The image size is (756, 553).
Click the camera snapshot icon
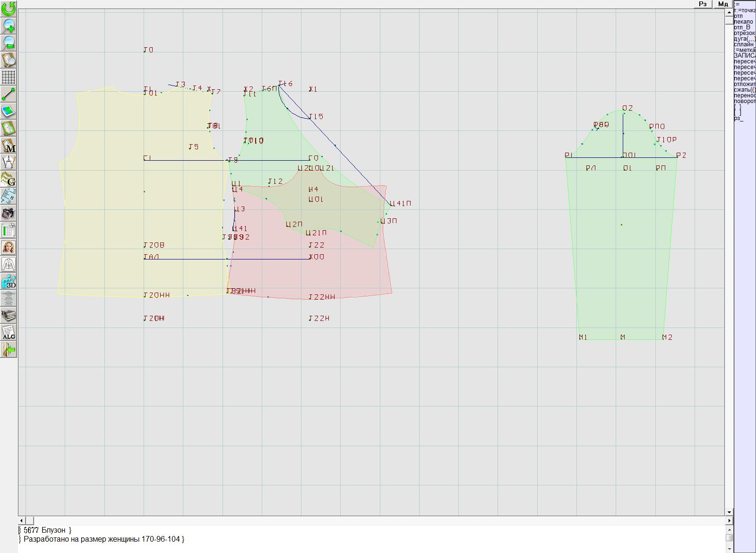pos(9,213)
